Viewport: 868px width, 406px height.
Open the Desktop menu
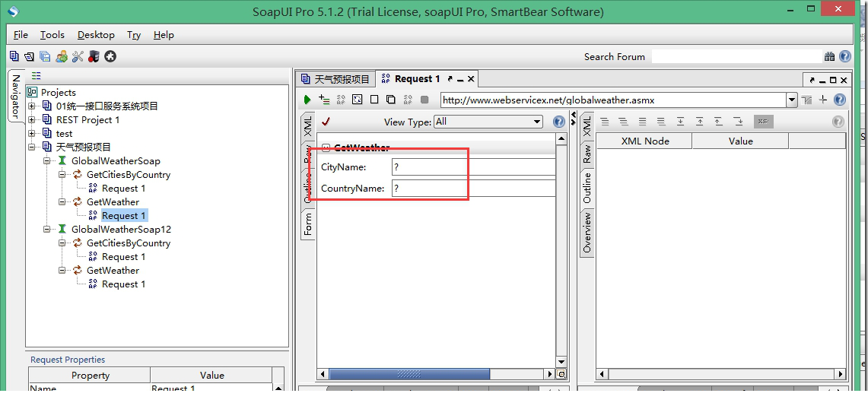point(96,35)
